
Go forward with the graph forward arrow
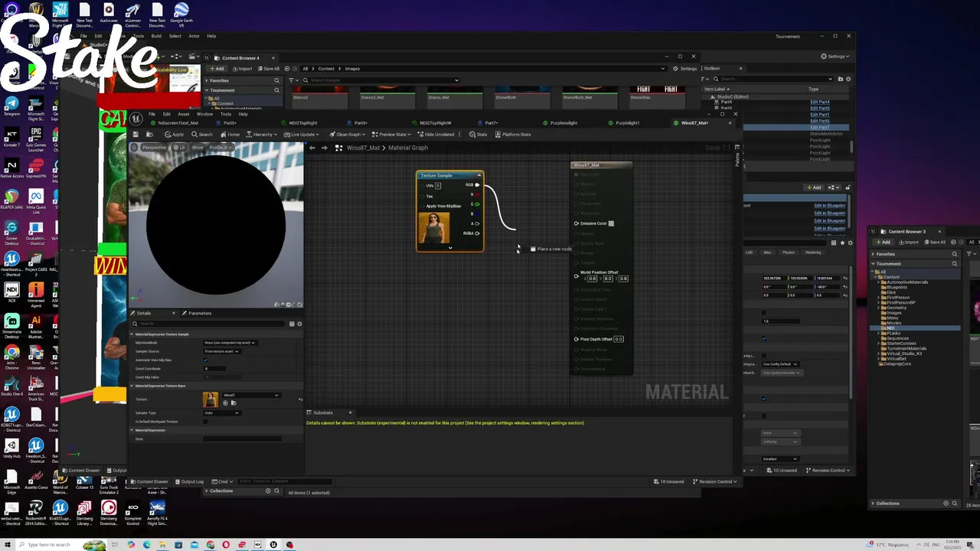pos(325,148)
